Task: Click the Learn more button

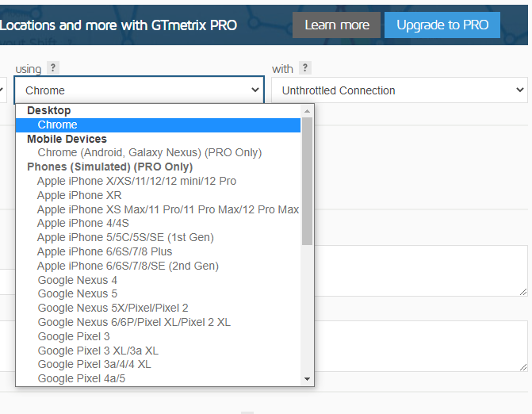Action: 336,25
